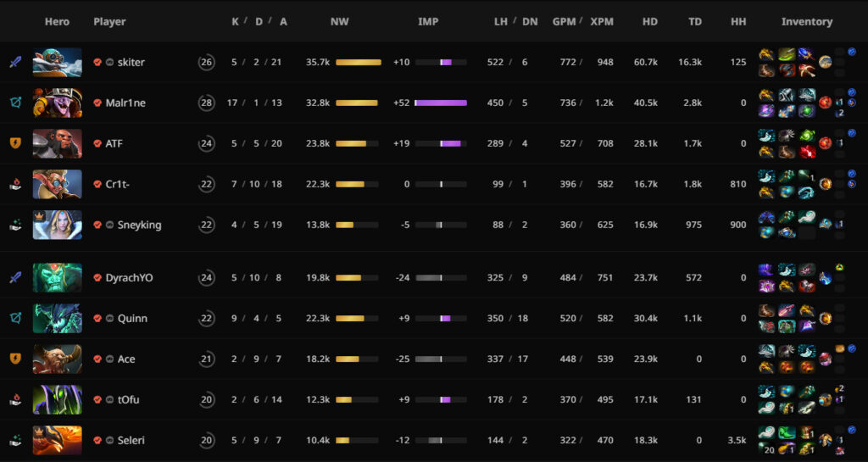Click skiter's hero portrait
This screenshot has height=462, width=868.
(x=57, y=62)
